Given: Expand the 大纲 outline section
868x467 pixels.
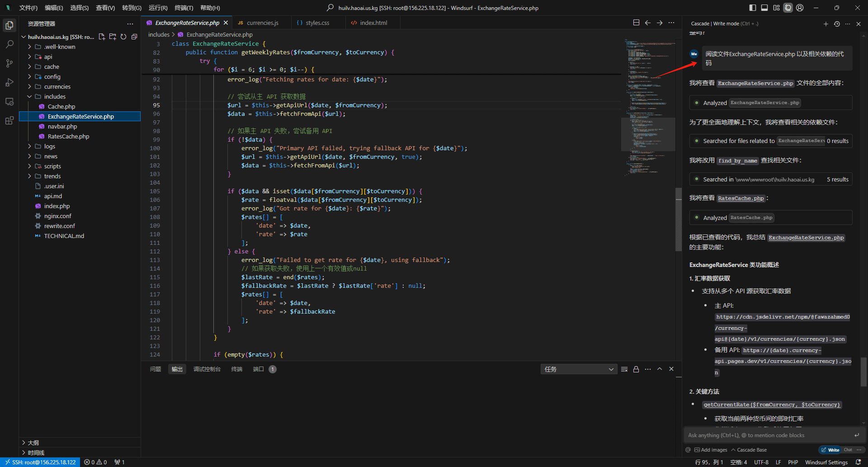Looking at the screenshot, I should click(x=80, y=443).
